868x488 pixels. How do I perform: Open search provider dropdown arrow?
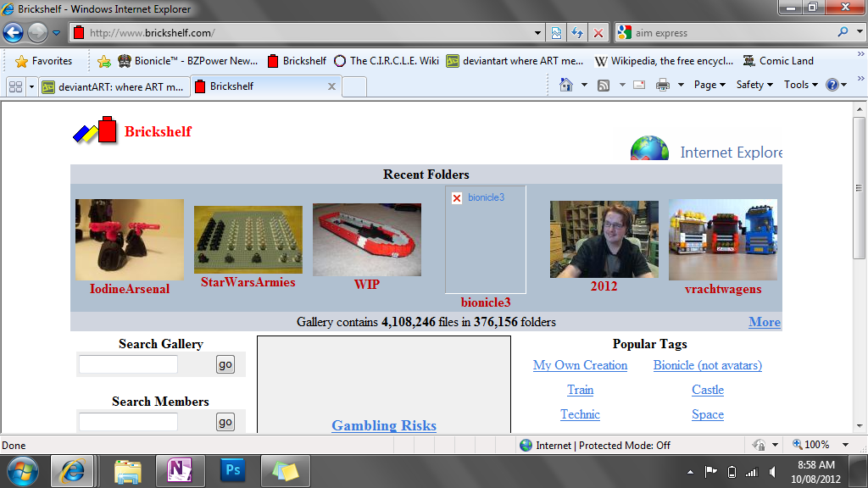[x=860, y=32]
